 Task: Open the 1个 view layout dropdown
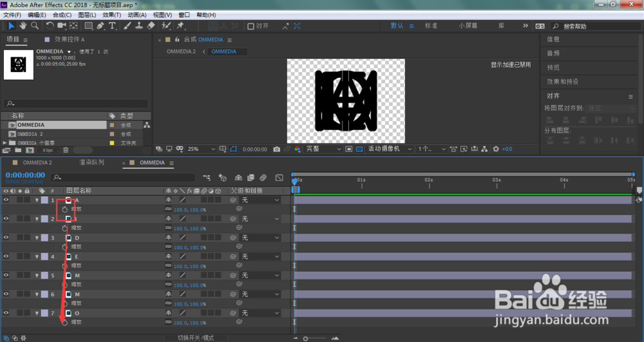(431, 149)
